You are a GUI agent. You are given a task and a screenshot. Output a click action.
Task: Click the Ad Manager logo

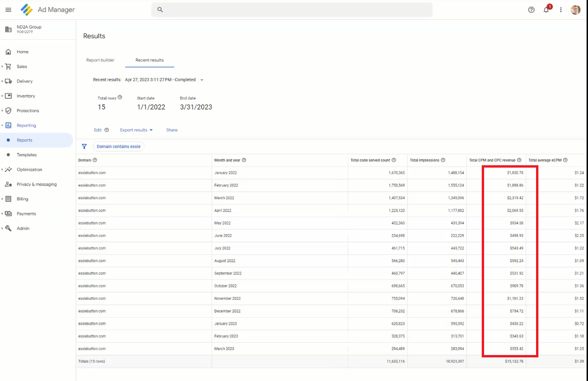[27, 9]
